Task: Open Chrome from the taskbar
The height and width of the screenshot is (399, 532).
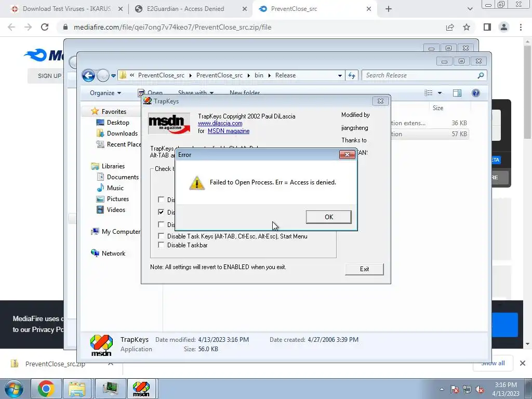Action: point(46,389)
